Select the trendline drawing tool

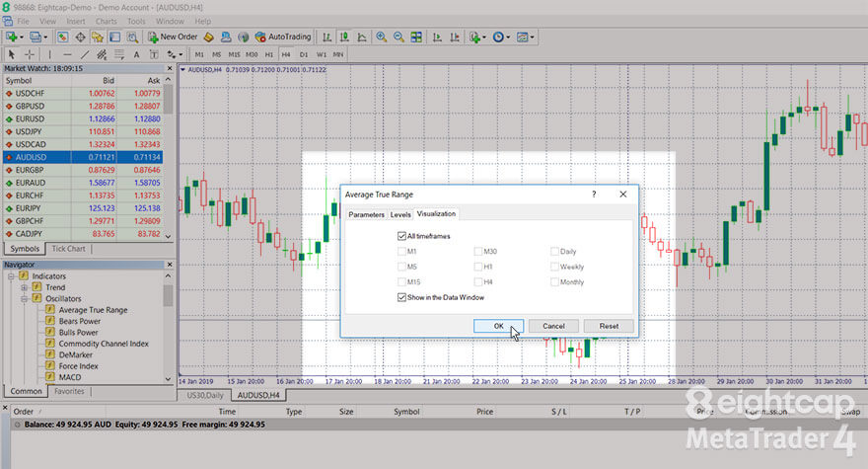(x=85, y=54)
